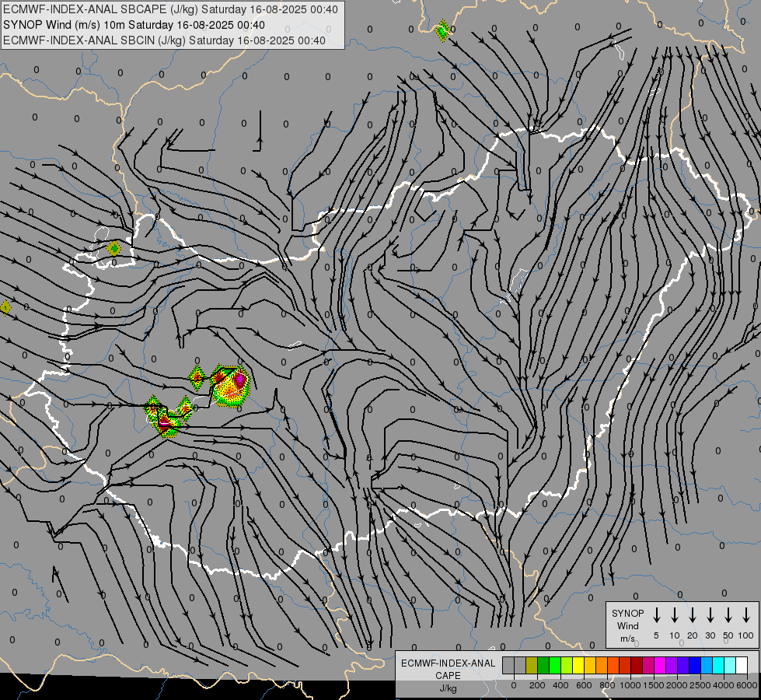
Task: Select the bright magenta swatch right of 1500
Action: point(661,665)
